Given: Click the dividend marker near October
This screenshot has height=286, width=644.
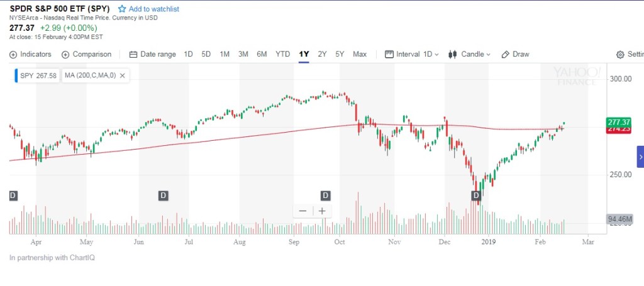Looking at the screenshot, I should coord(325,195).
